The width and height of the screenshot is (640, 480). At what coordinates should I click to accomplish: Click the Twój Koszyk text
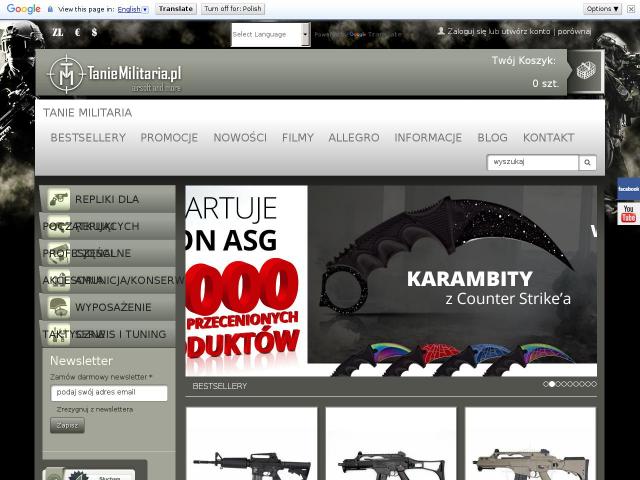[x=523, y=61]
